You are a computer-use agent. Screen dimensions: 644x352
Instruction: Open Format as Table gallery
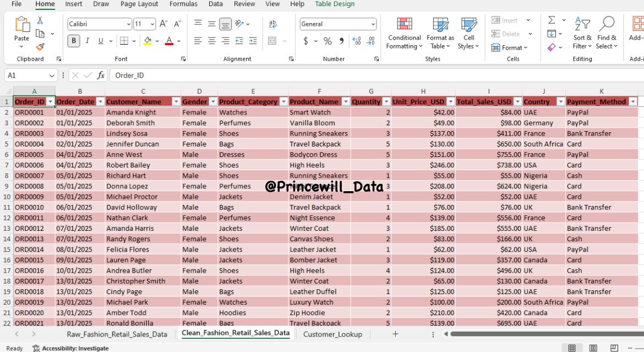point(440,34)
